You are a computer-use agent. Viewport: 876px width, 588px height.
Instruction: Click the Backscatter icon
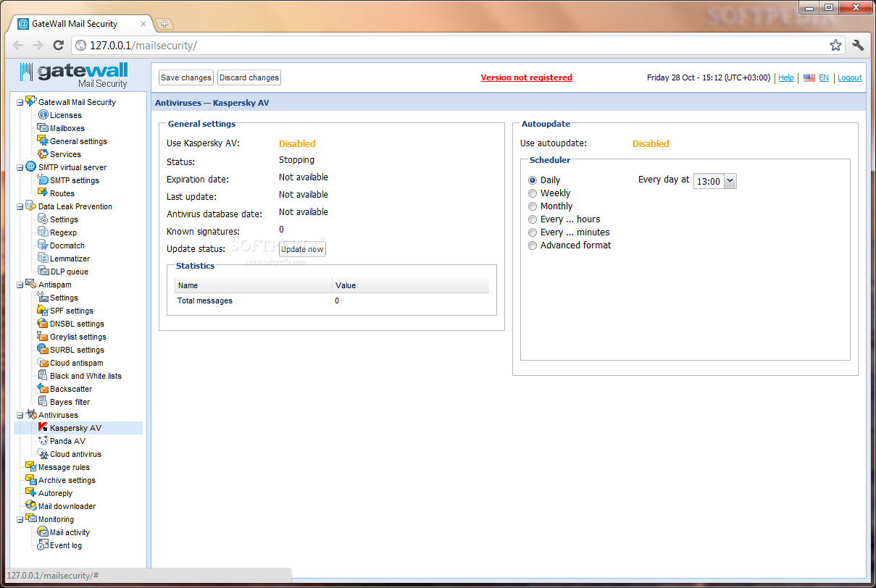[43, 389]
